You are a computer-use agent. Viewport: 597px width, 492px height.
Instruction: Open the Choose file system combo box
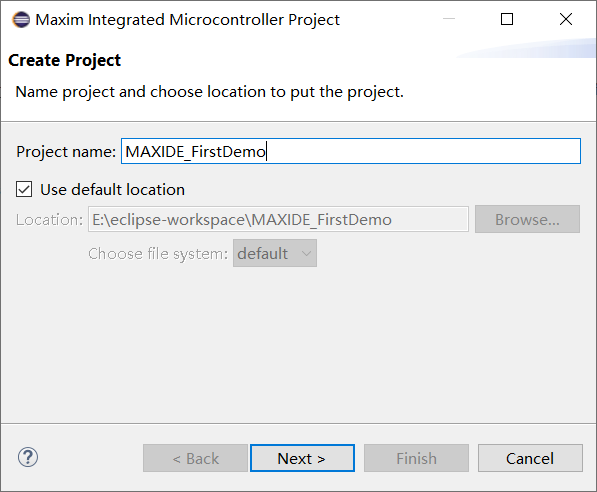click(x=275, y=253)
